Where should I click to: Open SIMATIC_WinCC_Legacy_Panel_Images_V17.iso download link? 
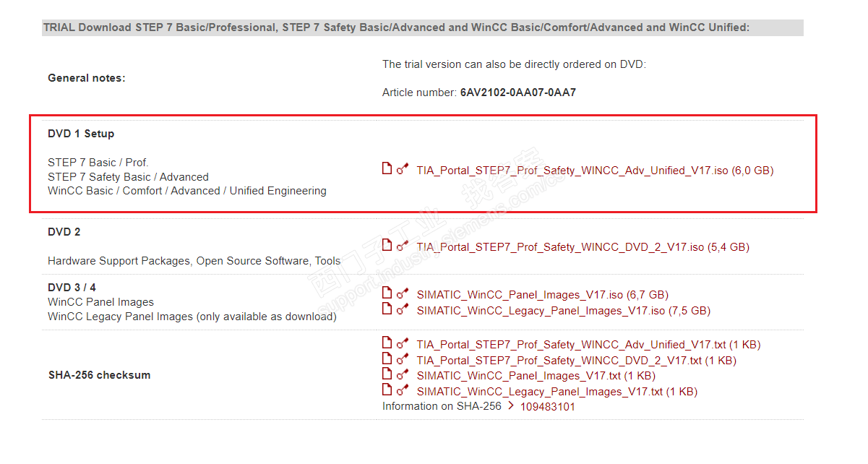pyautogui.click(x=563, y=311)
